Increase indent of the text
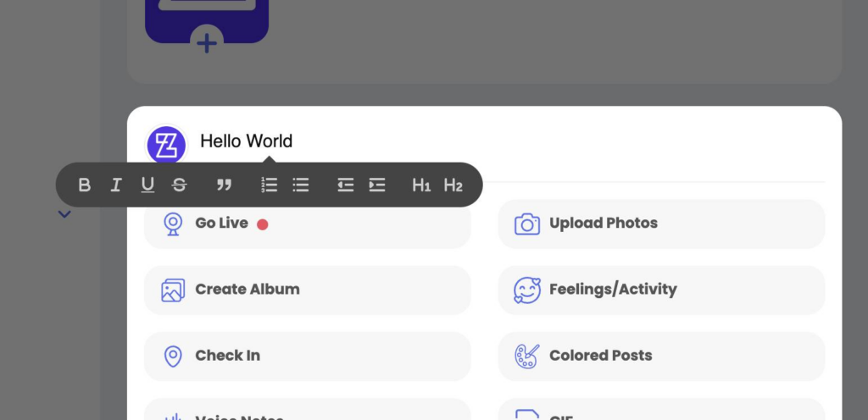This screenshot has height=420, width=868. click(376, 185)
